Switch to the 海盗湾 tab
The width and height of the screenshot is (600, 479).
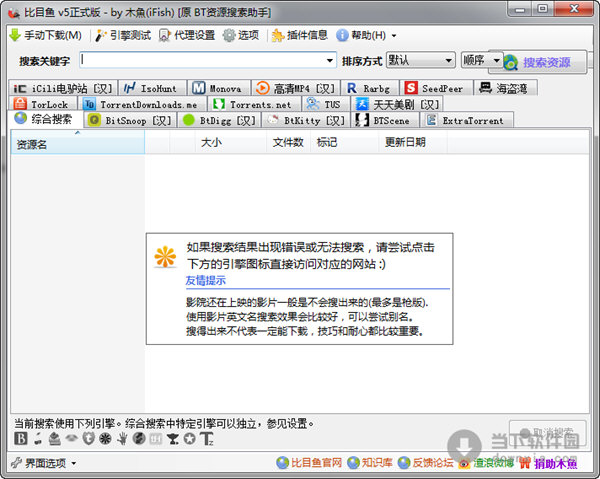point(505,88)
